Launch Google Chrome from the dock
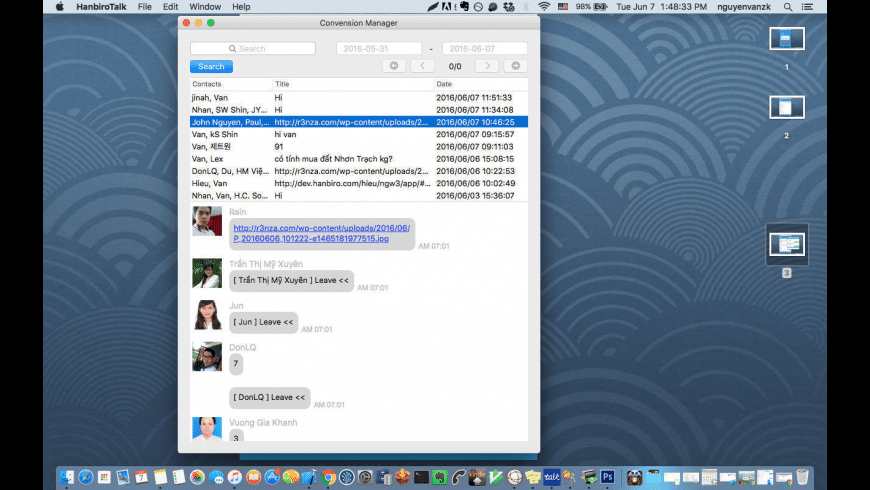The image size is (870, 490). [328, 478]
